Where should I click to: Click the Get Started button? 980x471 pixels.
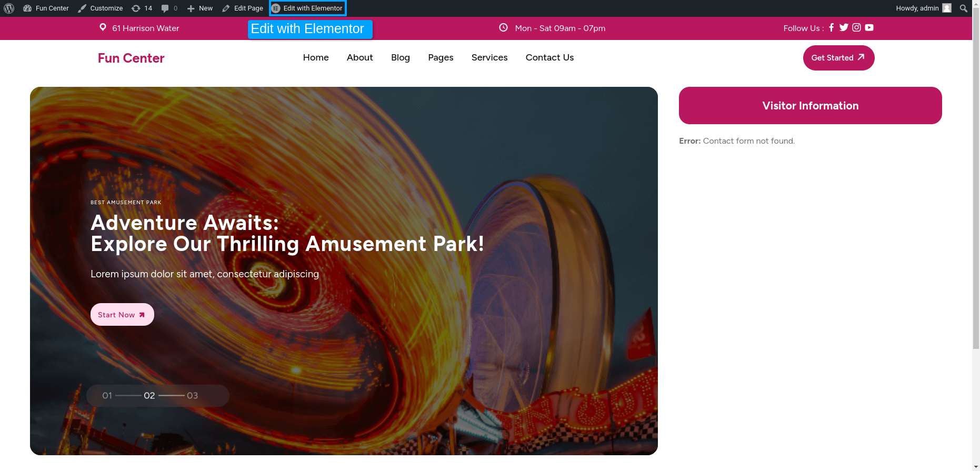coord(838,58)
